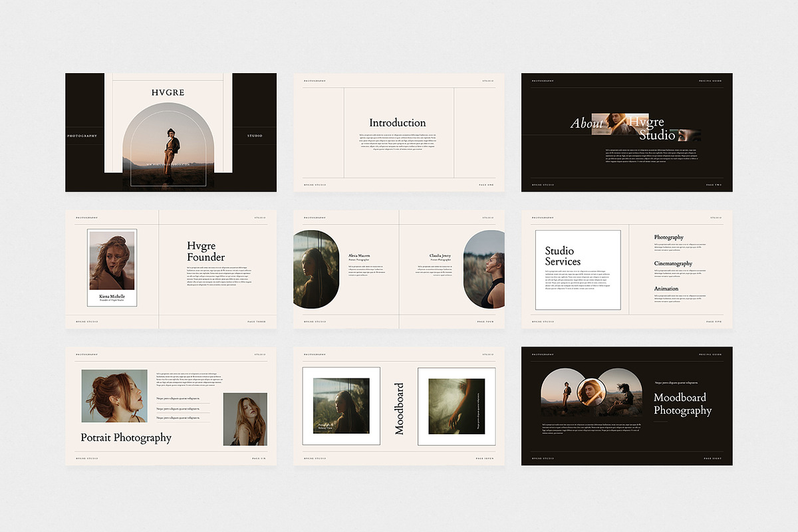The width and height of the screenshot is (798, 532).
Task: Click the PHOTOGRAPHY label left of the cover arch
Action: pyautogui.click(x=82, y=136)
